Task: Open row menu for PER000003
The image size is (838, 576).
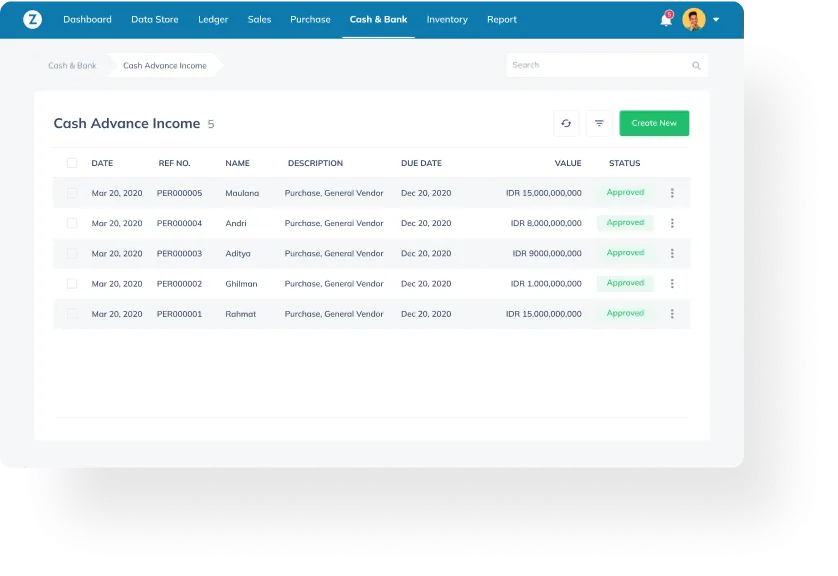Action: pyautogui.click(x=672, y=253)
